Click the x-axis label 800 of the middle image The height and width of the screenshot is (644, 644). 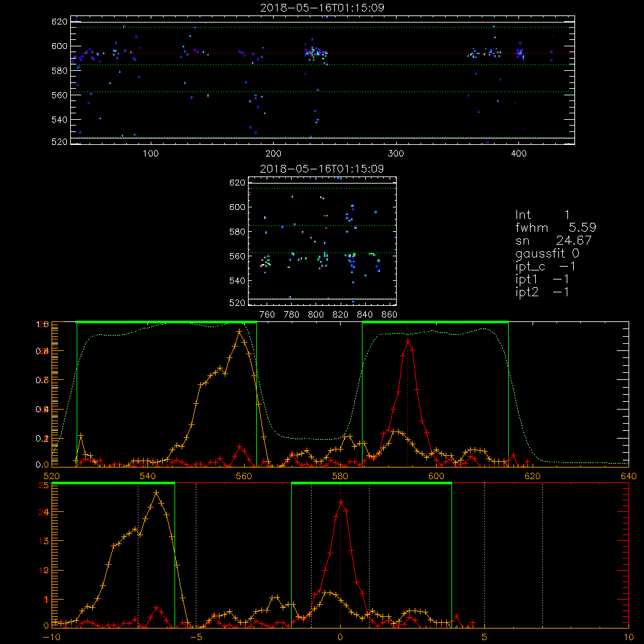pyautogui.click(x=316, y=315)
